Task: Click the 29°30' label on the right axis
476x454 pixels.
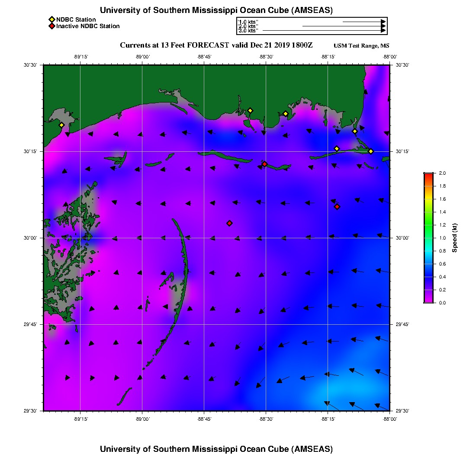Action: (x=402, y=411)
